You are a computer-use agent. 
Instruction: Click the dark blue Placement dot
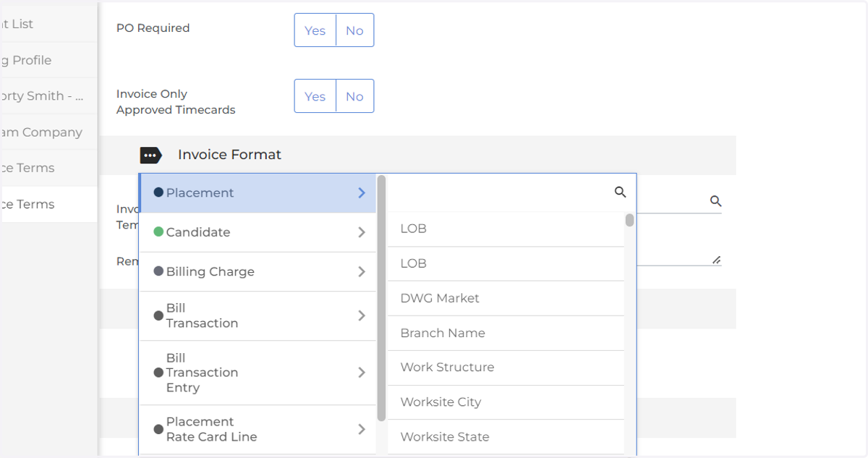[x=158, y=192]
